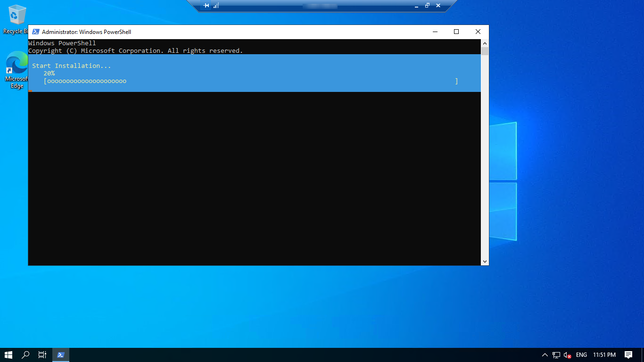Image resolution: width=644 pixels, height=362 pixels.
Task: Click the PowerShell scrollbar down arrow
Action: coord(485,261)
